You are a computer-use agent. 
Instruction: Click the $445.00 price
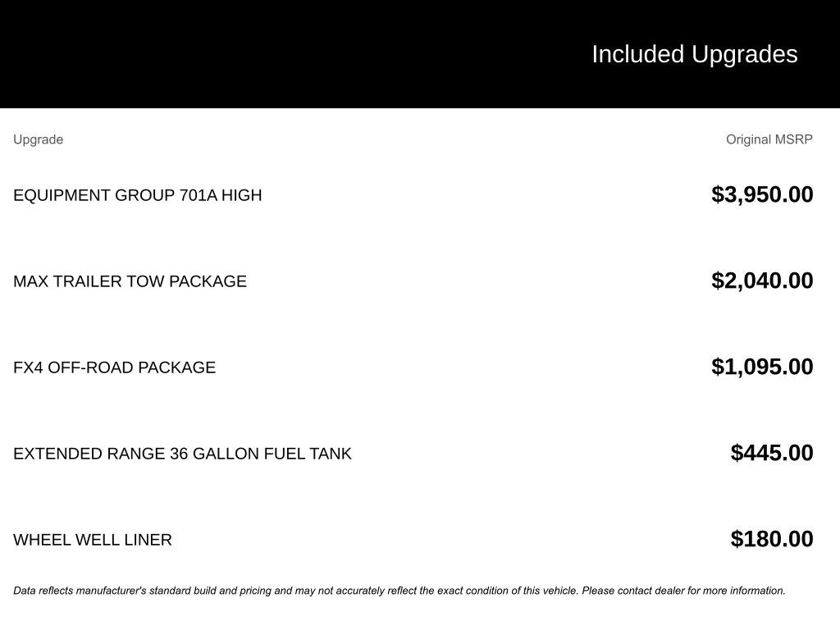coord(772,453)
